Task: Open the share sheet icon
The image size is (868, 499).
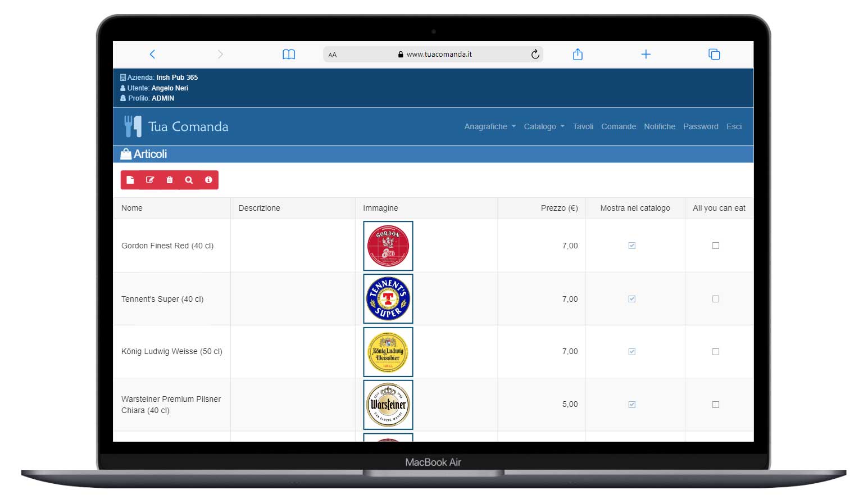Action: [x=578, y=54]
